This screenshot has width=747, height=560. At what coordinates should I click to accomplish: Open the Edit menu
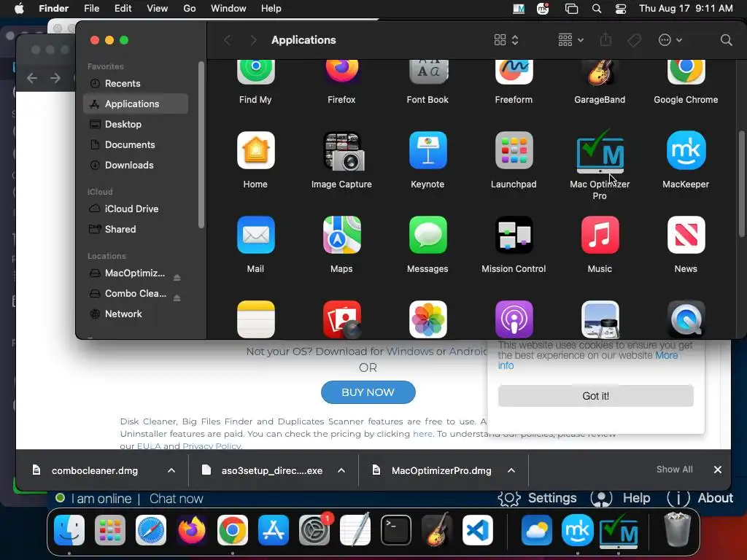(x=123, y=9)
